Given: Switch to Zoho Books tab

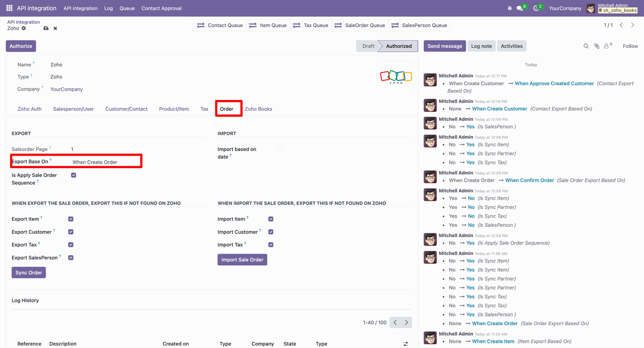Looking at the screenshot, I should [258, 109].
